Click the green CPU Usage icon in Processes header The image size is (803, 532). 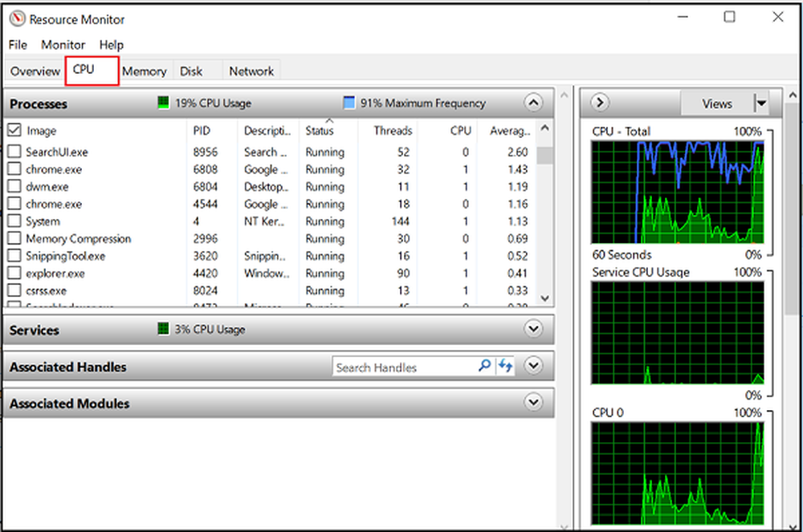point(164,103)
